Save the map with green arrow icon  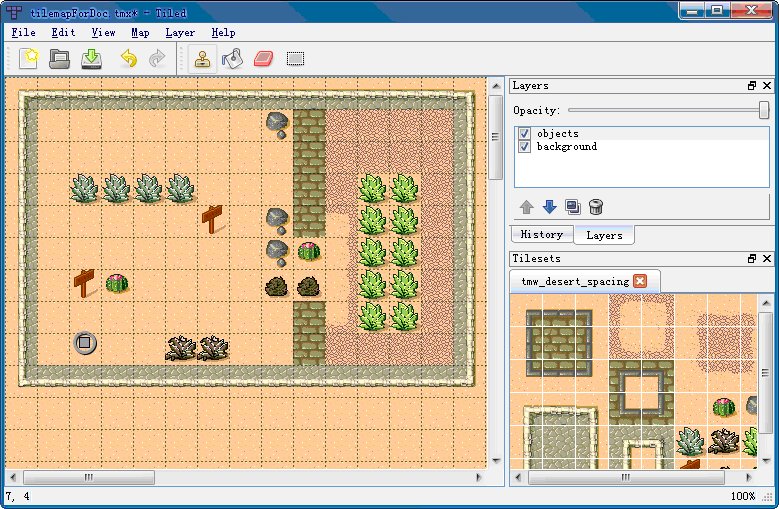(91, 59)
